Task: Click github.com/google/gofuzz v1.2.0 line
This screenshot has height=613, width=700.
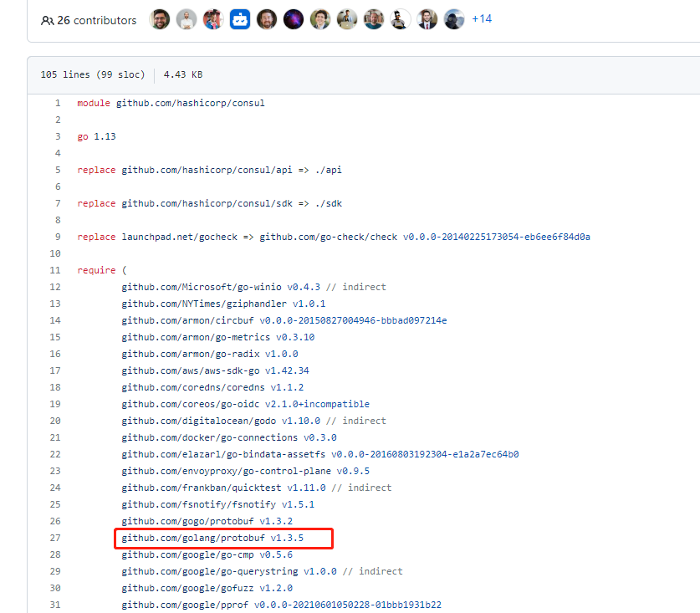Action: 207,589
